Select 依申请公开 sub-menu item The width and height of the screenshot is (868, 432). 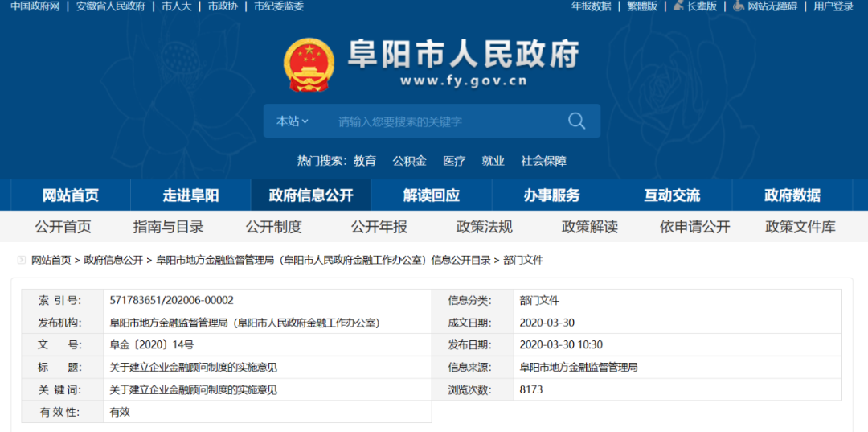[x=695, y=227]
